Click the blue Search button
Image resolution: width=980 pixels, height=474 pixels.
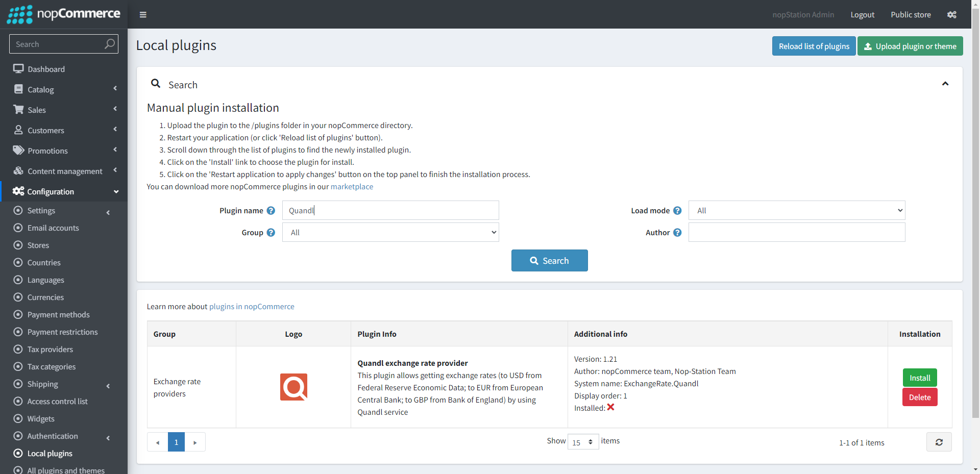click(549, 260)
